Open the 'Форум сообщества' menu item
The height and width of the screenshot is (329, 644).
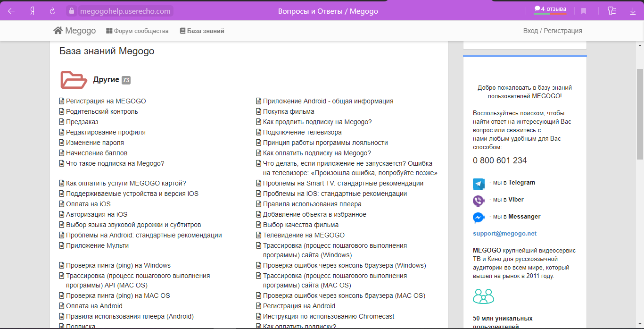[x=137, y=31]
